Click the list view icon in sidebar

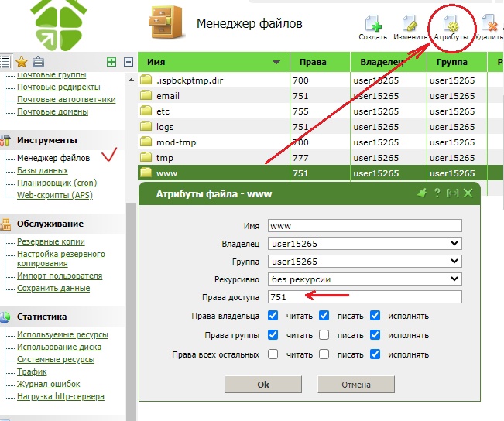tap(5, 62)
